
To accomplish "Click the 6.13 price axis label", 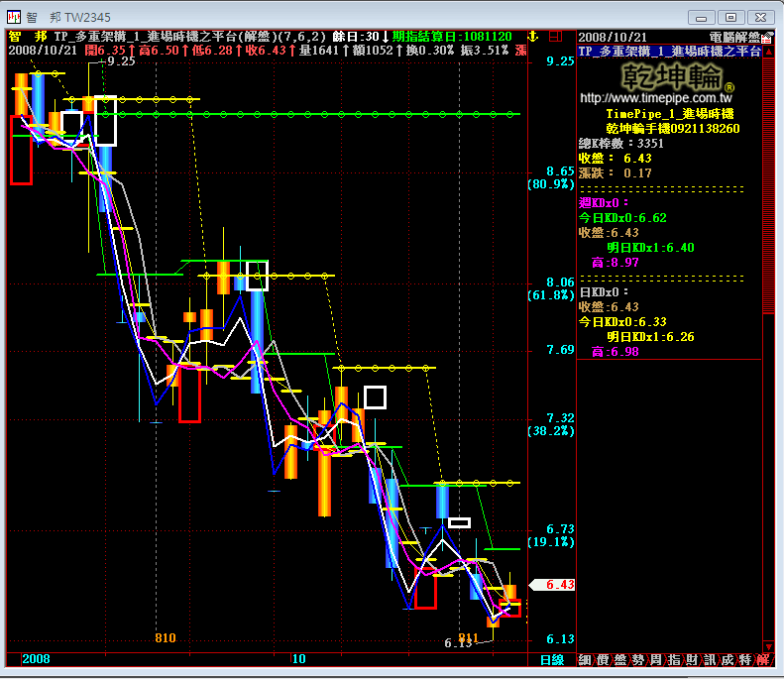I will 560,639.
